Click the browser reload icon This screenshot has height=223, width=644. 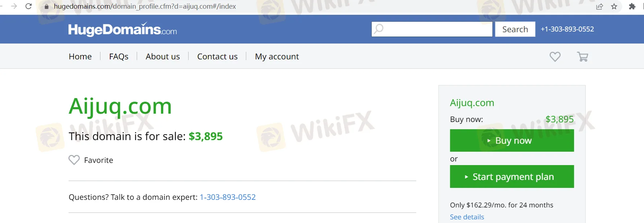(x=29, y=6)
